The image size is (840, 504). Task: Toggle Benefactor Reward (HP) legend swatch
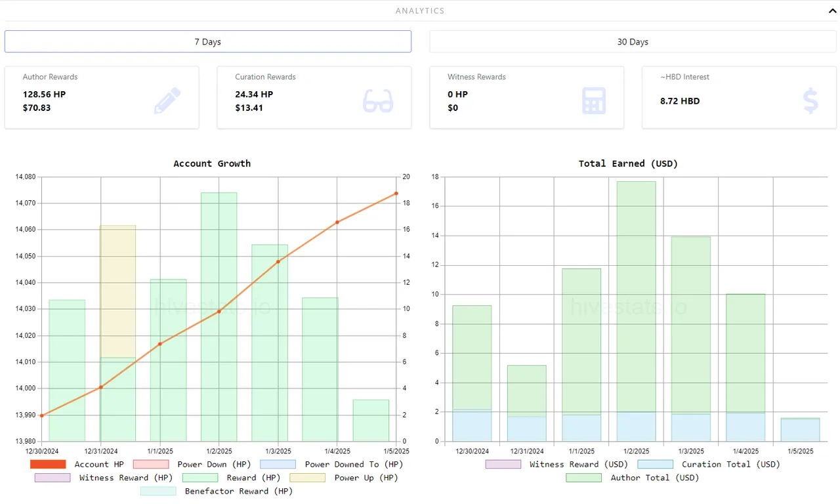coord(158,491)
